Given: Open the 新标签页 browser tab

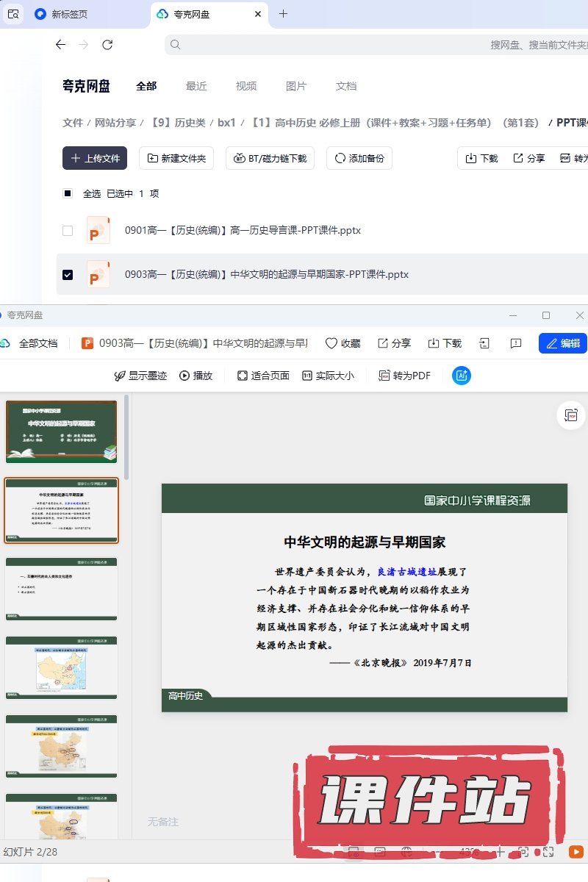Looking at the screenshot, I should tap(70, 14).
